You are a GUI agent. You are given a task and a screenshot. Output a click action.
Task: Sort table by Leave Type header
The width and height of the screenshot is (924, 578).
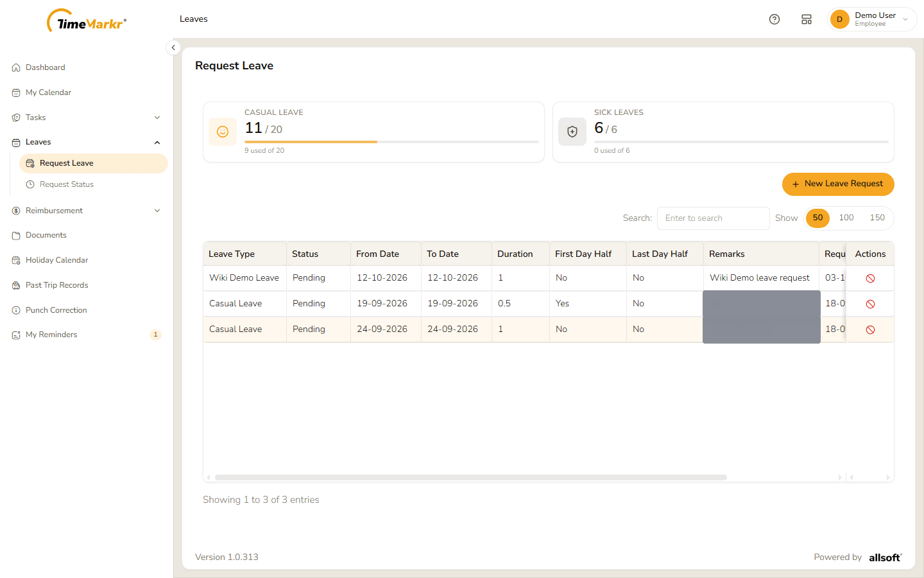244,254
